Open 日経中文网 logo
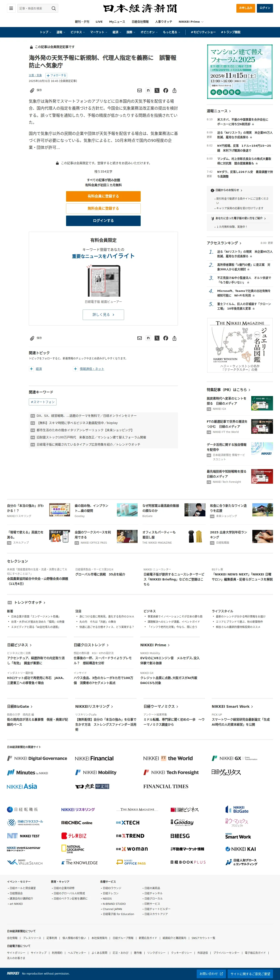The image size is (280, 980). click(92, 786)
